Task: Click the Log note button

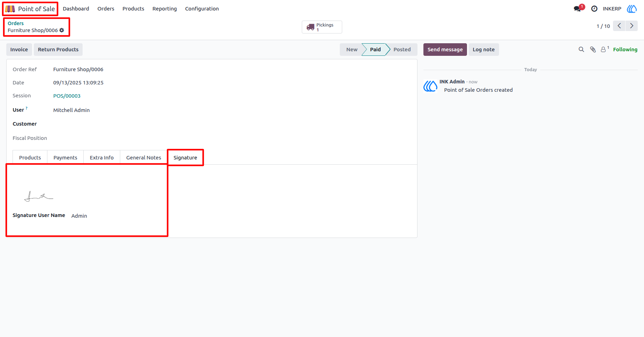Action: click(484, 50)
